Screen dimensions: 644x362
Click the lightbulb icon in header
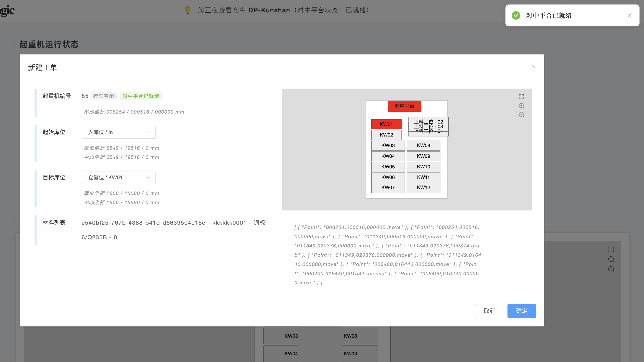[x=188, y=10]
